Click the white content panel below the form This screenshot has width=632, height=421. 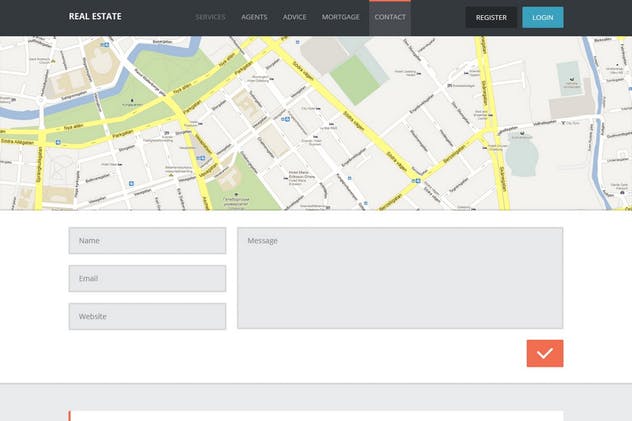pos(316,416)
